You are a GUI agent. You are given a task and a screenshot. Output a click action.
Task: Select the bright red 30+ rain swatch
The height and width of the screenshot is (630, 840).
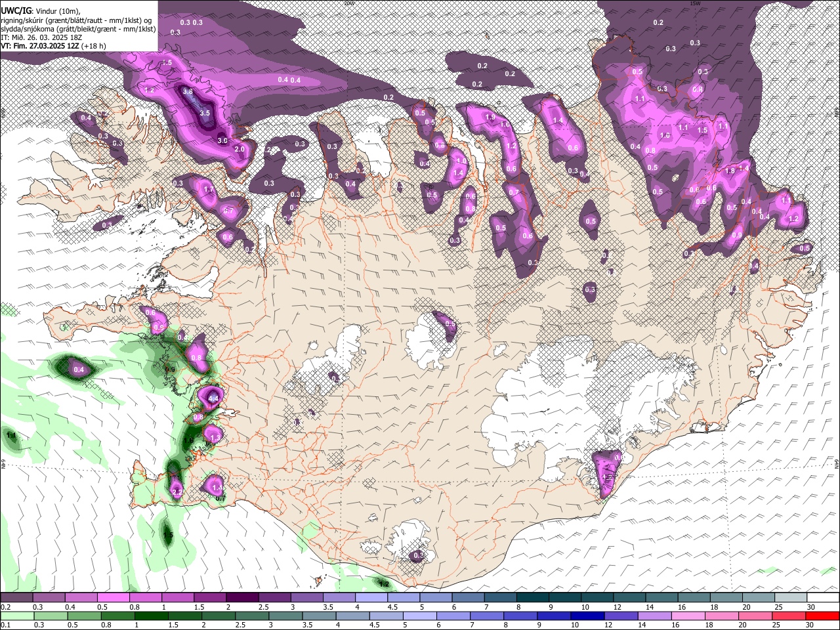click(822, 616)
